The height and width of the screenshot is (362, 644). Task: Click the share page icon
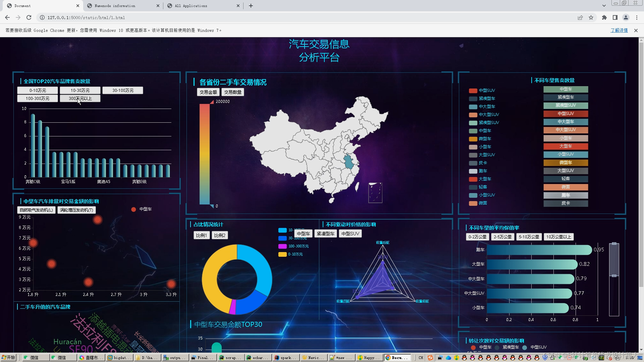click(x=580, y=17)
